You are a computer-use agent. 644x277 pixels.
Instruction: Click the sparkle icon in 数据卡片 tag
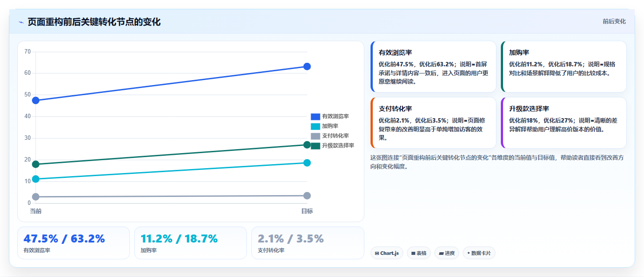[x=468, y=254]
